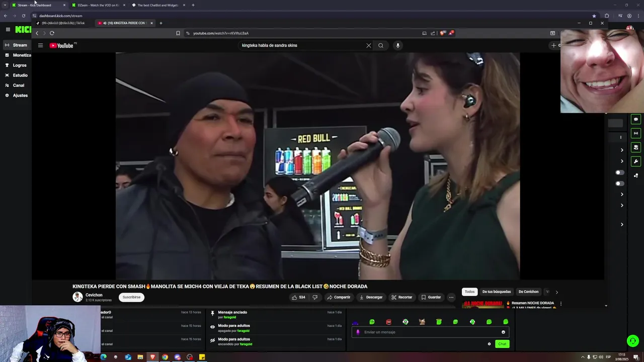Toggle the lower of two panel switches
Screen dimensions: 644x362
point(620,184)
